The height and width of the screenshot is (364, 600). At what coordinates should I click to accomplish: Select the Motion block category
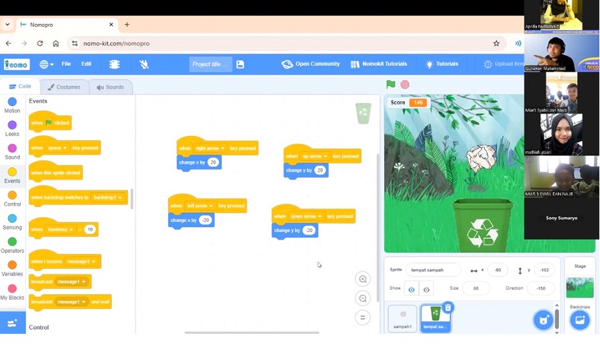tap(12, 105)
